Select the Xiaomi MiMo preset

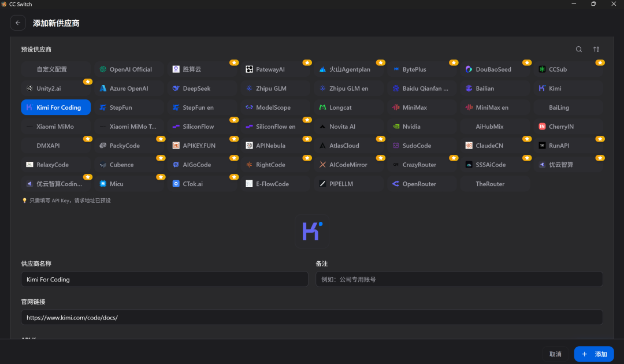click(55, 127)
